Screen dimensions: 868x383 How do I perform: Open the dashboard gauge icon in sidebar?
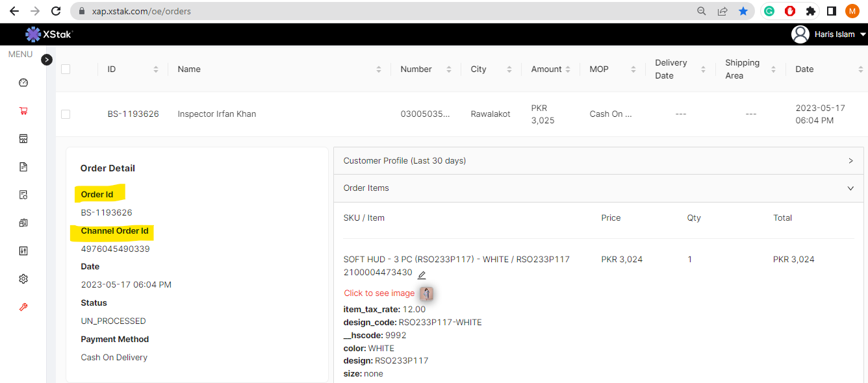click(23, 82)
